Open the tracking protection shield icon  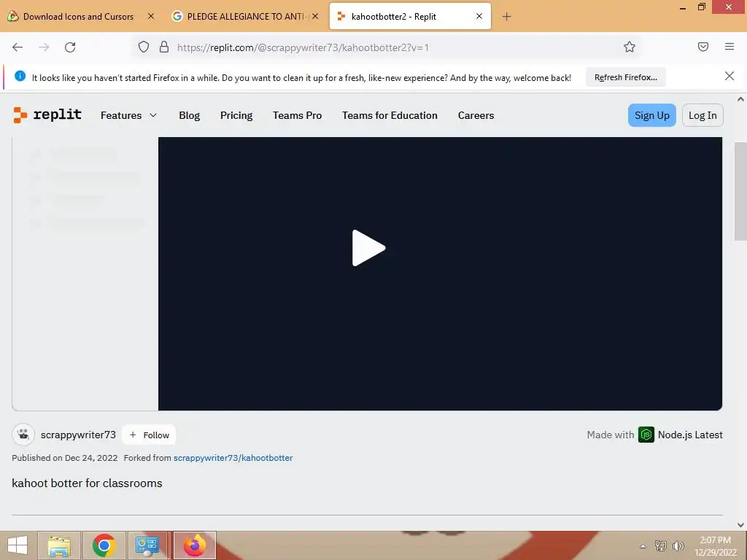coord(144,47)
